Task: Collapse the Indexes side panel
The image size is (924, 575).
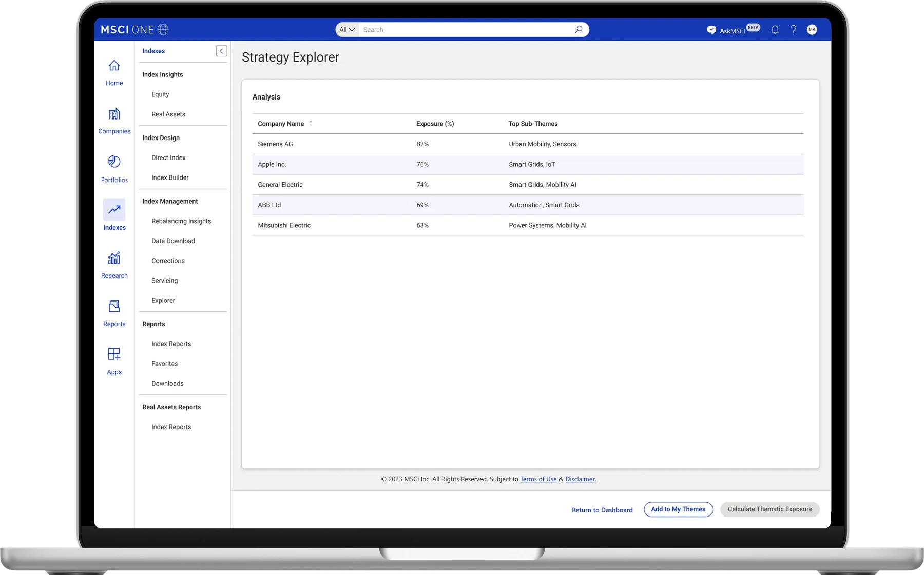Action: tap(221, 51)
